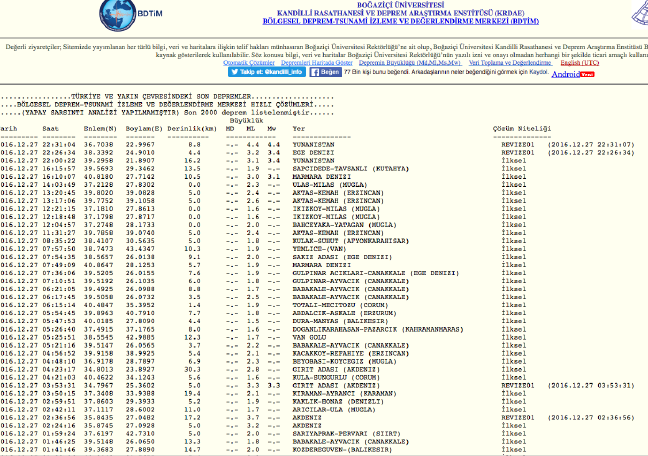Open Depremleri Haritada Göster map link
The height and width of the screenshot is (456, 648).
click(310, 61)
